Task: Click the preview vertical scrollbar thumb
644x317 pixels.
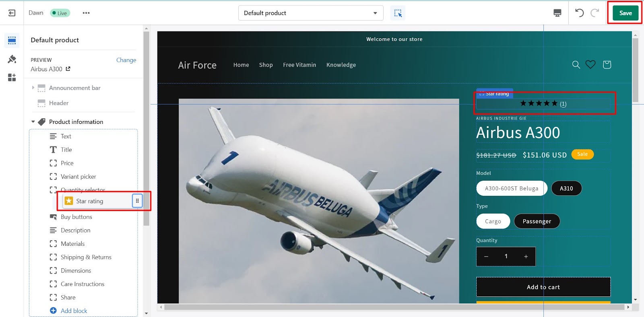Action: pyautogui.click(x=635, y=70)
